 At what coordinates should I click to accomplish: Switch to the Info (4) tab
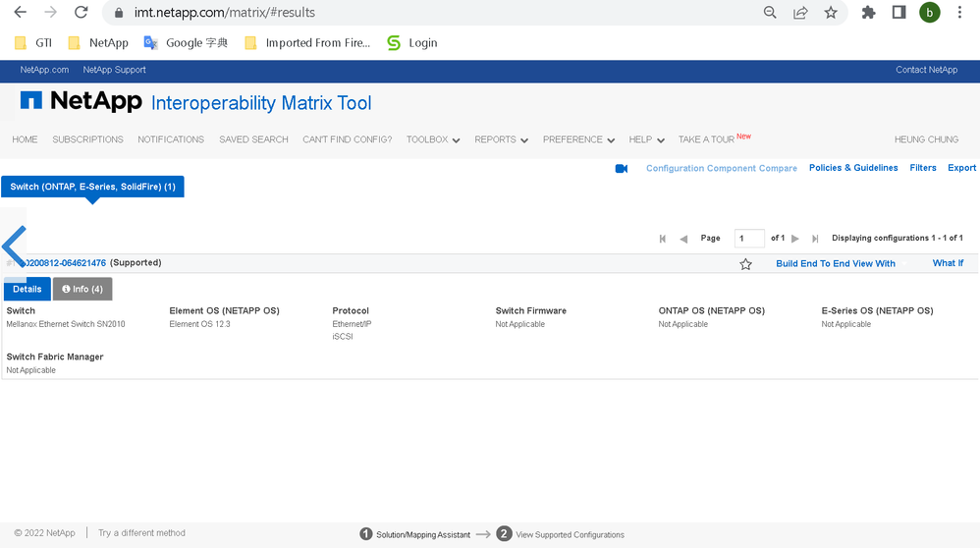(82, 289)
